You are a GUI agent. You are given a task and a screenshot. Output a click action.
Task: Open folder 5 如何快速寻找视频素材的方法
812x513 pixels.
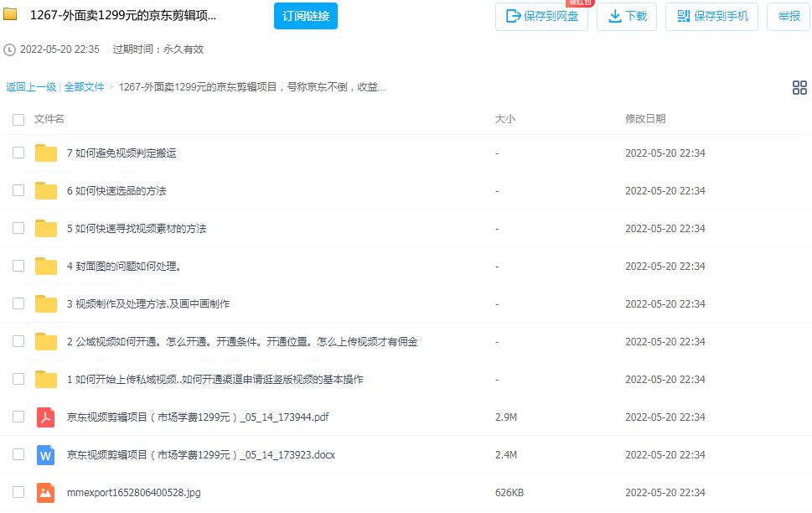(x=137, y=229)
